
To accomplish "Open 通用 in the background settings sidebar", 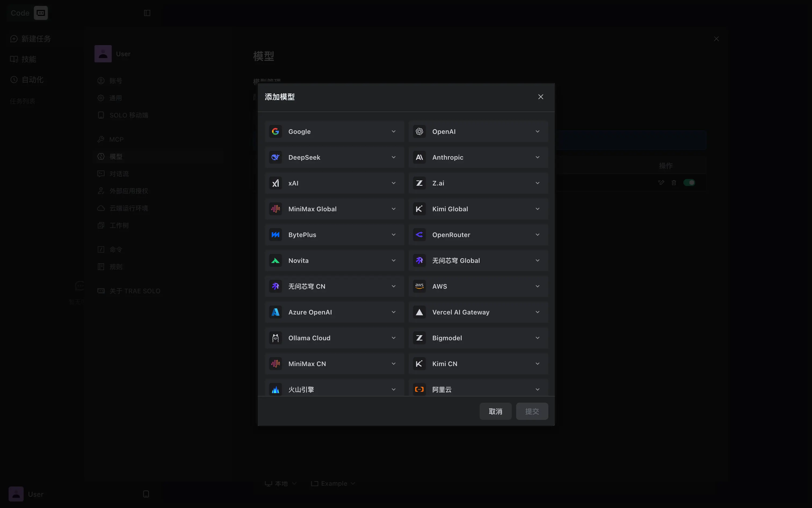I will pyautogui.click(x=158, y=98).
